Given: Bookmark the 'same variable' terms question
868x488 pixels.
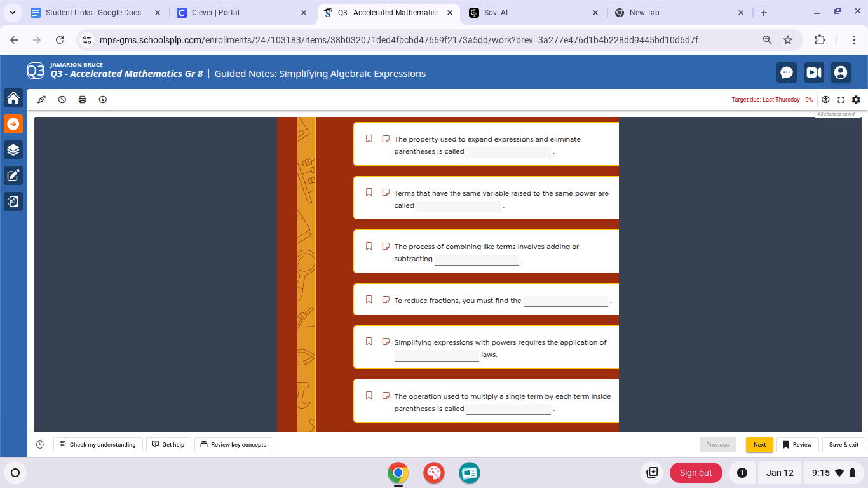Looking at the screenshot, I should 369,192.
